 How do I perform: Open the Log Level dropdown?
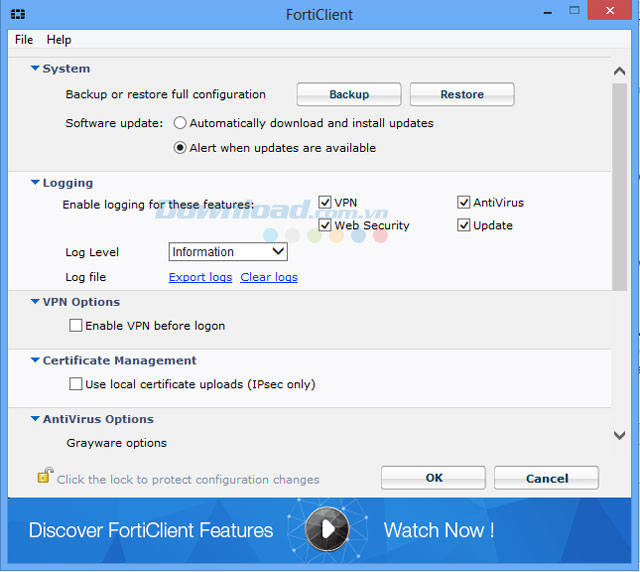[x=228, y=252]
